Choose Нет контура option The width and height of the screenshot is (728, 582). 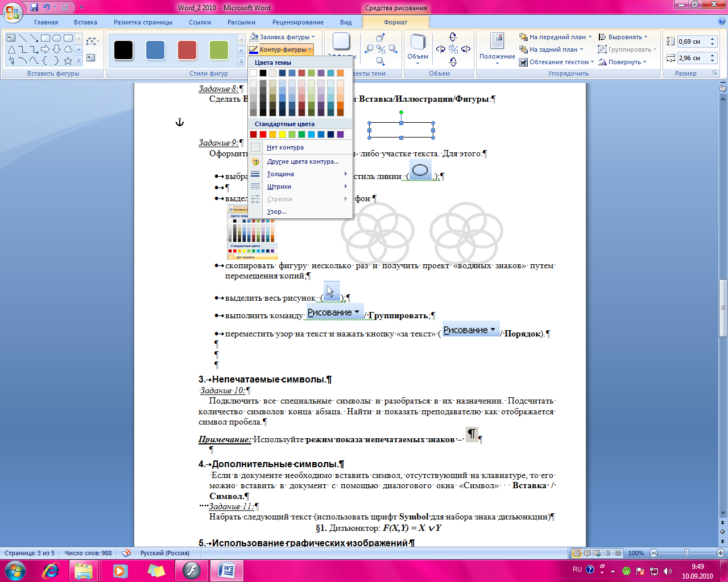point(300,147)
